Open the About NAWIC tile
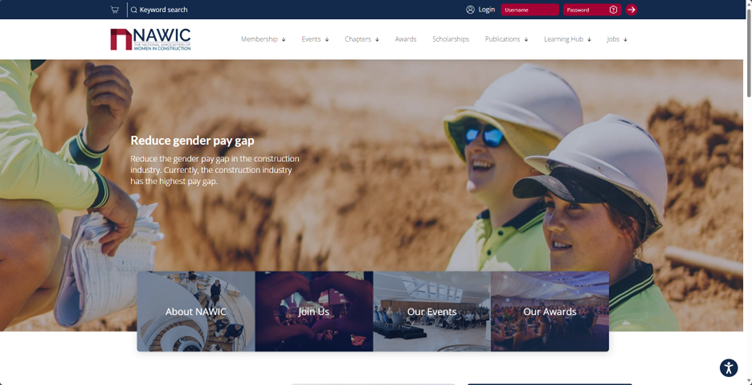Screen dimensions: 752x385 [x=196, y=312]
